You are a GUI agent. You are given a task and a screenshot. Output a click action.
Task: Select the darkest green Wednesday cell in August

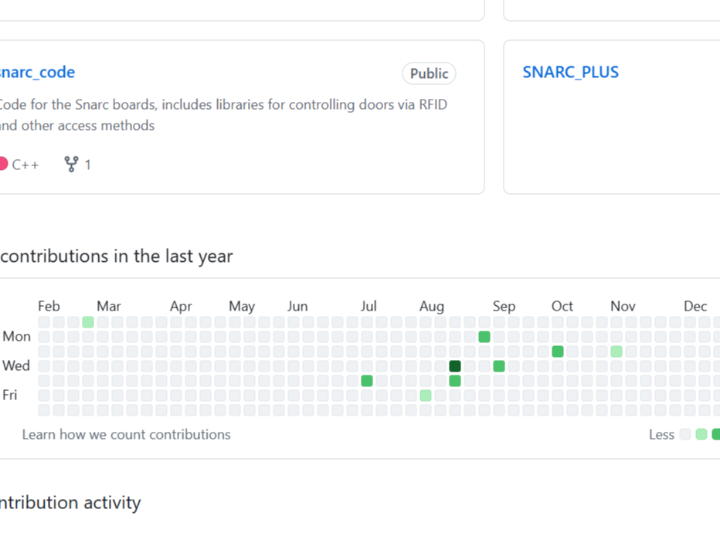point(455,366)
